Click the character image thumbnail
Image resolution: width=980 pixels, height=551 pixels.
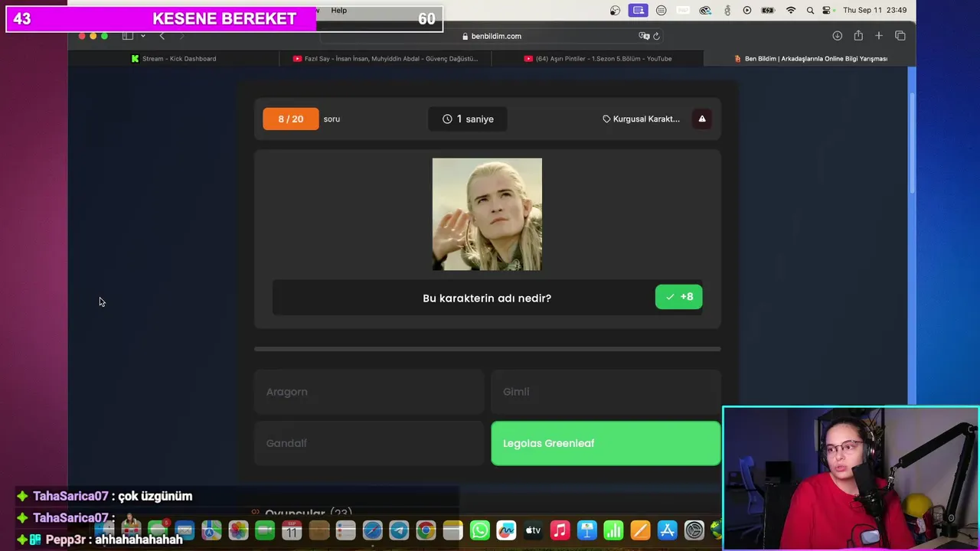point(487,214)
